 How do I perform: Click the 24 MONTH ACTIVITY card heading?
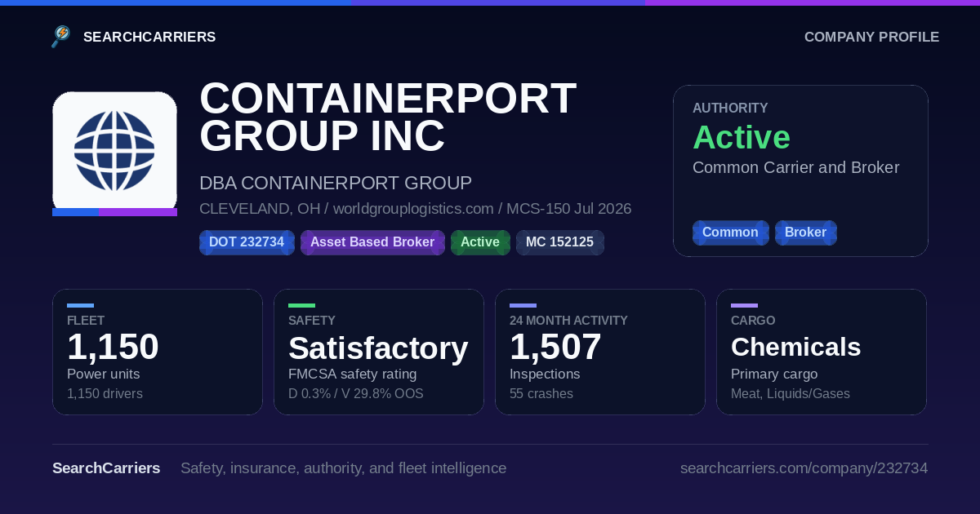[x=568, y=321]
